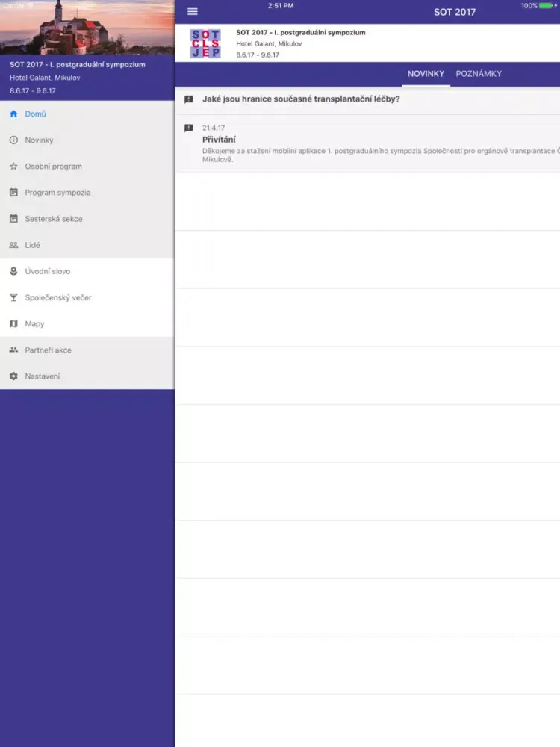Click the calendar icon beside Sesterská sekce
Viewport: 560px width, 747px height.
pyautogui.click(x=13, y=219)
